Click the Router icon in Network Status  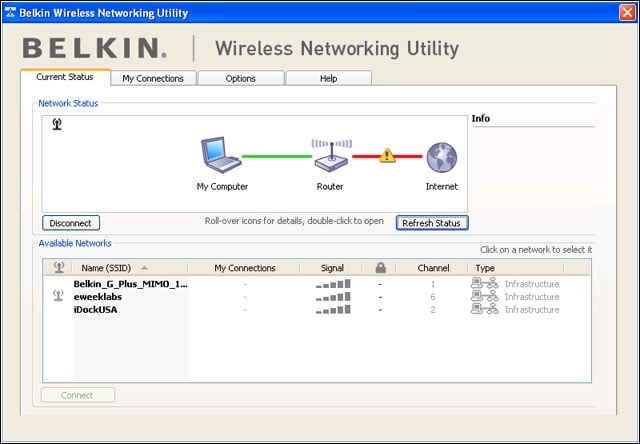(x=331, y=155)
